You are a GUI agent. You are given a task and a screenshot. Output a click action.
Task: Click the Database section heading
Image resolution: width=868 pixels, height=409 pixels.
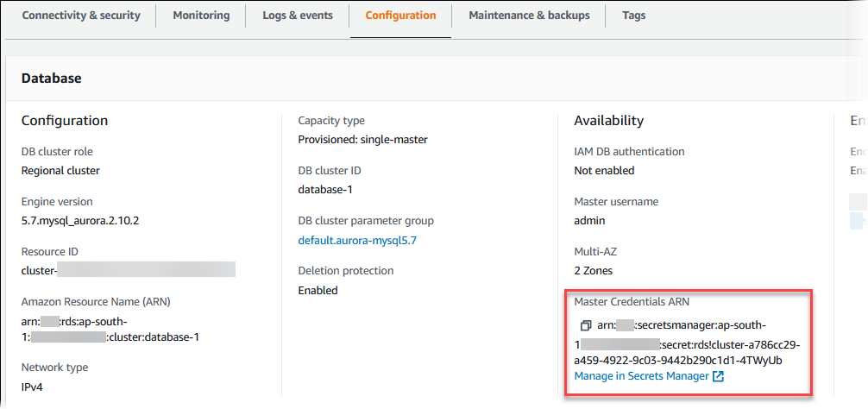click(51, 79)
